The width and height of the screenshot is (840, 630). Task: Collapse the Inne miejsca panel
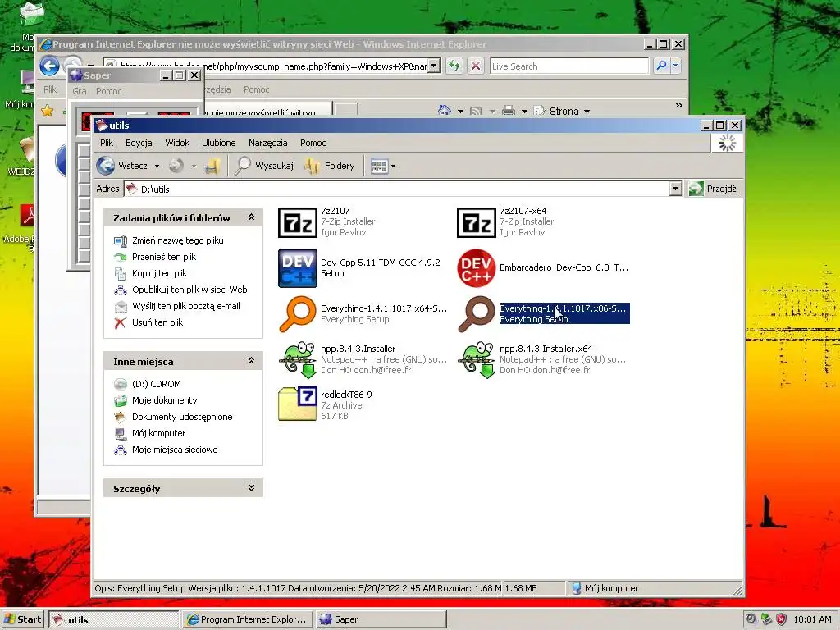point(251,361)
